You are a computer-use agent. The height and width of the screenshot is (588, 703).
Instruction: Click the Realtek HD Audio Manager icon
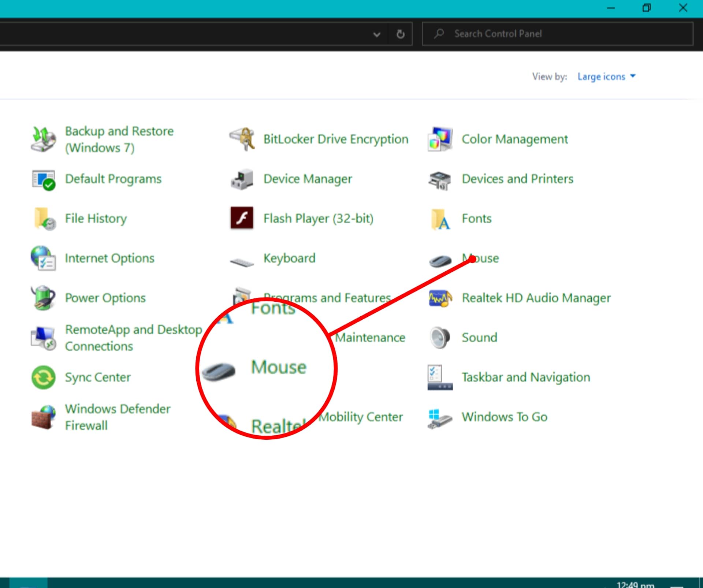(x=440, y=298)
